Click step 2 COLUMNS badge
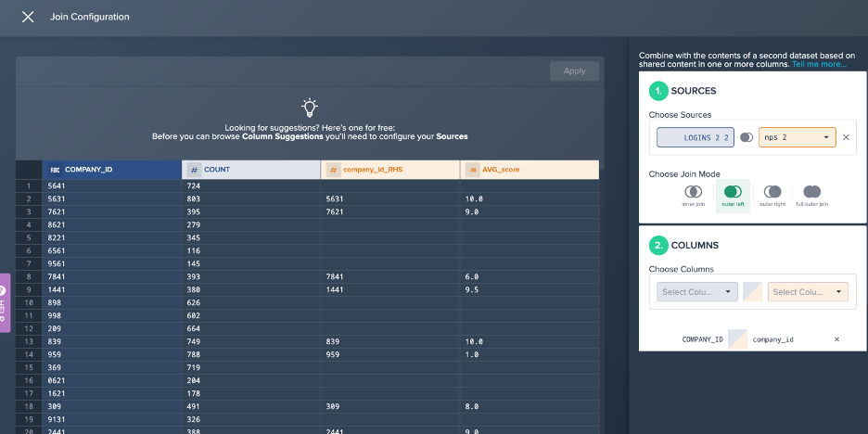Screen dimensions: 868x434 (x=658, y=245)
